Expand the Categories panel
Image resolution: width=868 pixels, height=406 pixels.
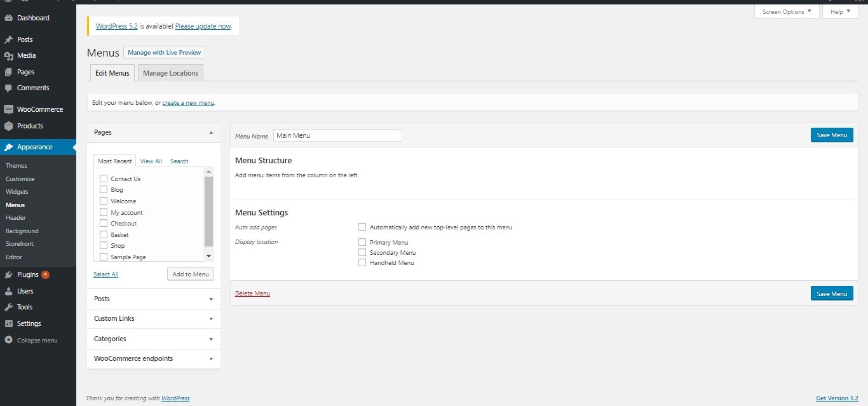[x=153, y=339]
